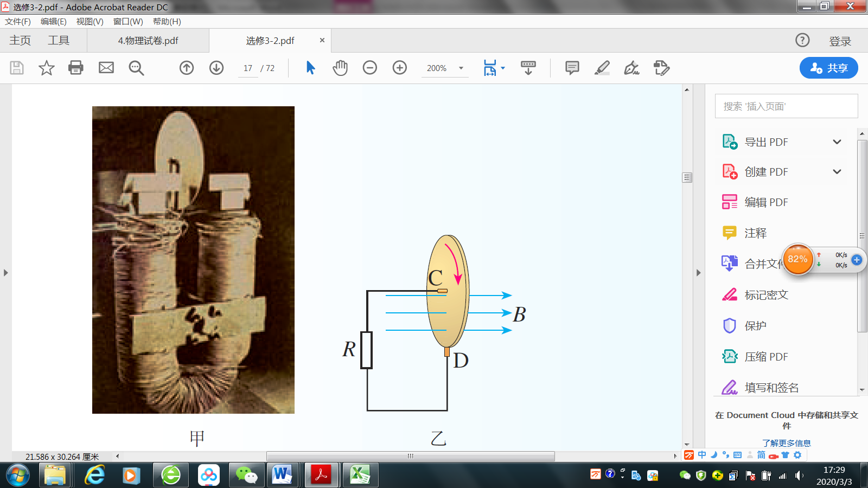Add the file to starred favorites
The width and height of the screenshot is (868, 488).
(x=47, y=68)
